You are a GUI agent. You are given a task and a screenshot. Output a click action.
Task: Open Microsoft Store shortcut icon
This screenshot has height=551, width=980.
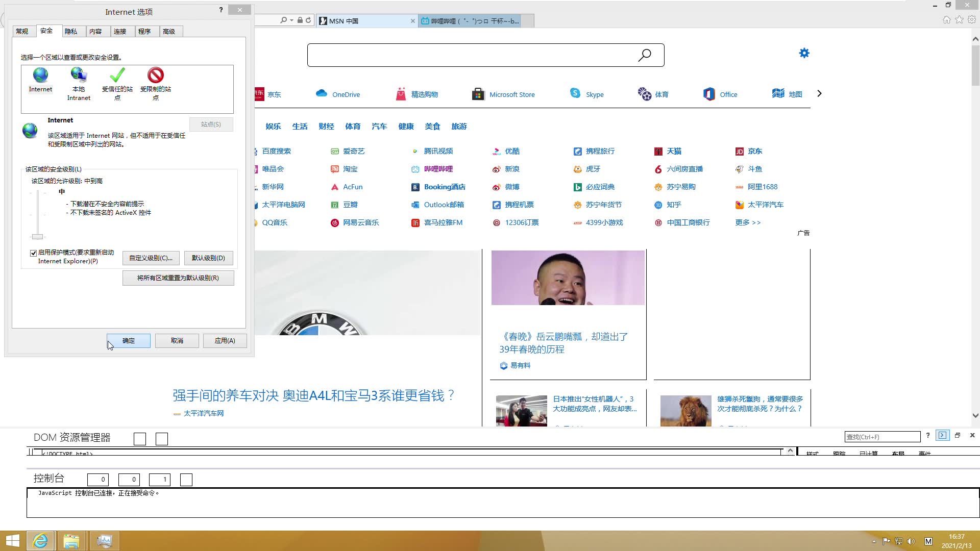tap(478, 94)
